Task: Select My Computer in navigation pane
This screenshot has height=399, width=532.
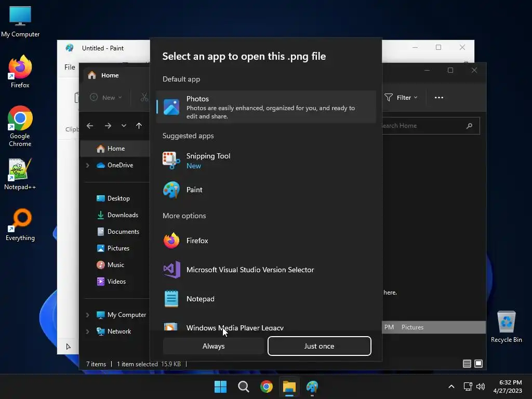Action: (122, 315)
